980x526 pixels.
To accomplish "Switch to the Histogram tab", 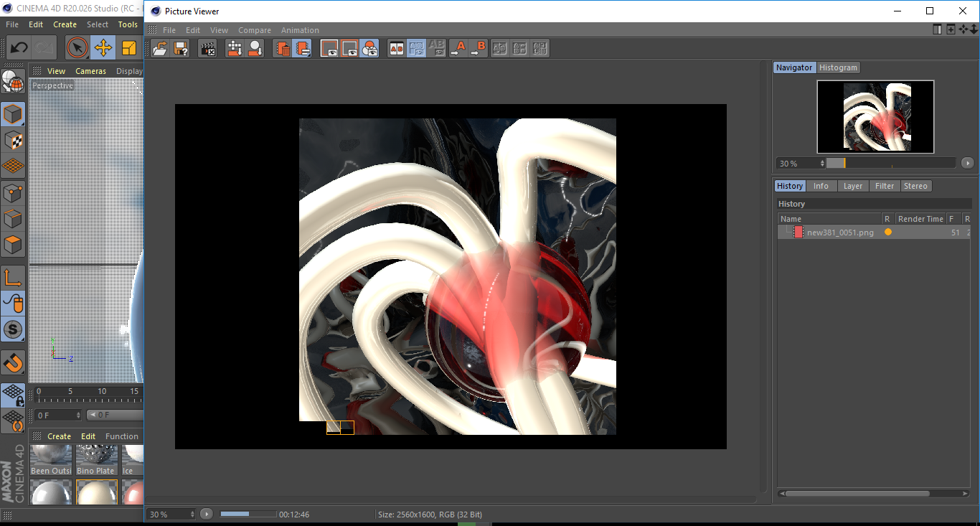I will (x=838, y=67).
